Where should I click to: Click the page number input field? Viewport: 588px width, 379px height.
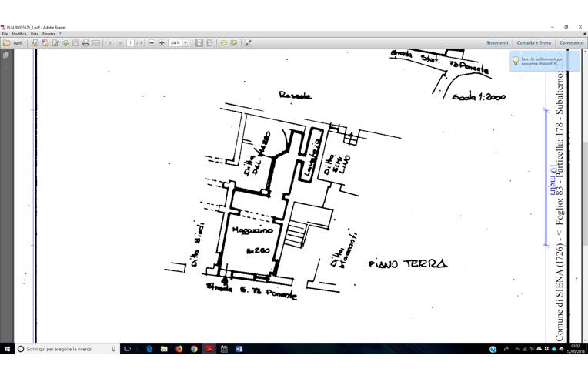tap(131, 43)
